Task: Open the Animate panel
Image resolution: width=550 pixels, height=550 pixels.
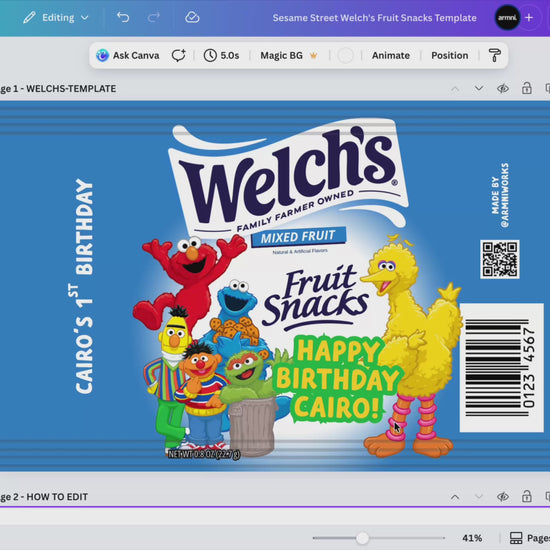Action: pos(391,55)
